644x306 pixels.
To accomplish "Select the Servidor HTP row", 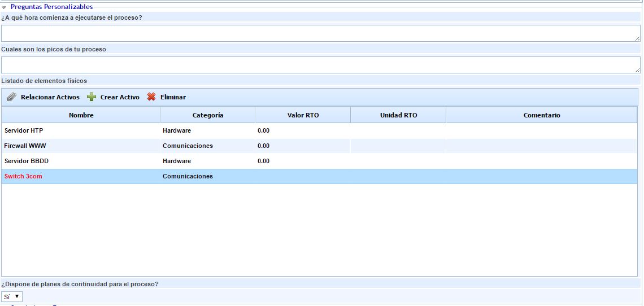I will pyautogui.click(x=24, y=130).
